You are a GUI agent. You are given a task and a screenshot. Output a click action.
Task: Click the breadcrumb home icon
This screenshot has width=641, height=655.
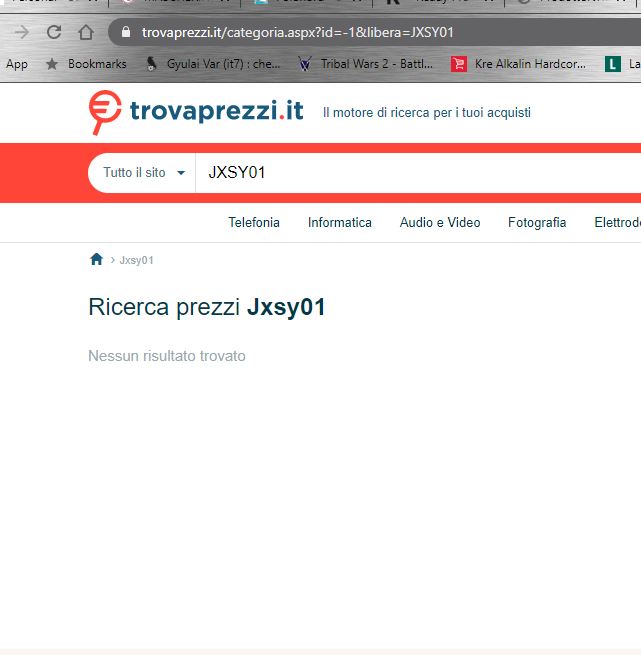click(97, 259)
